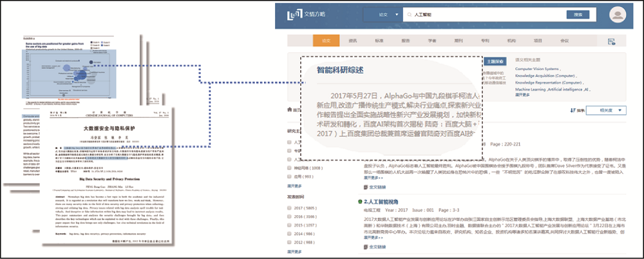Click the document icon beside first 全文链接
The width and height of the screenshot is (644, 259).
[366, 187]
